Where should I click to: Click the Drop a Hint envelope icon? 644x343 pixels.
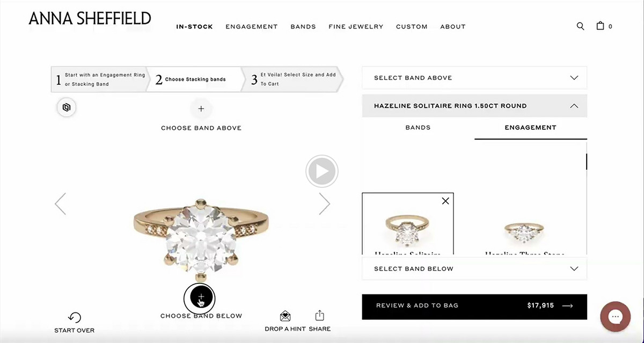coord(286,316)
